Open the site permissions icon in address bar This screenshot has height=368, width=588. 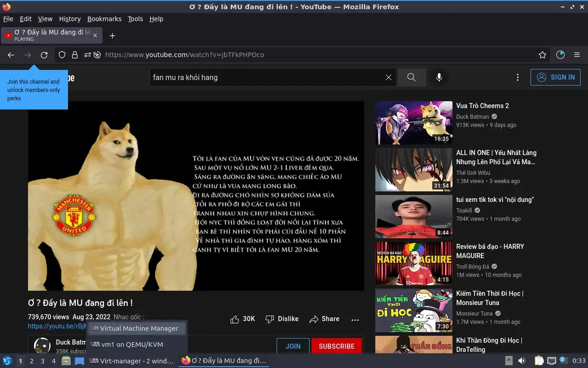pyautogui.click(x=87, y=55)
